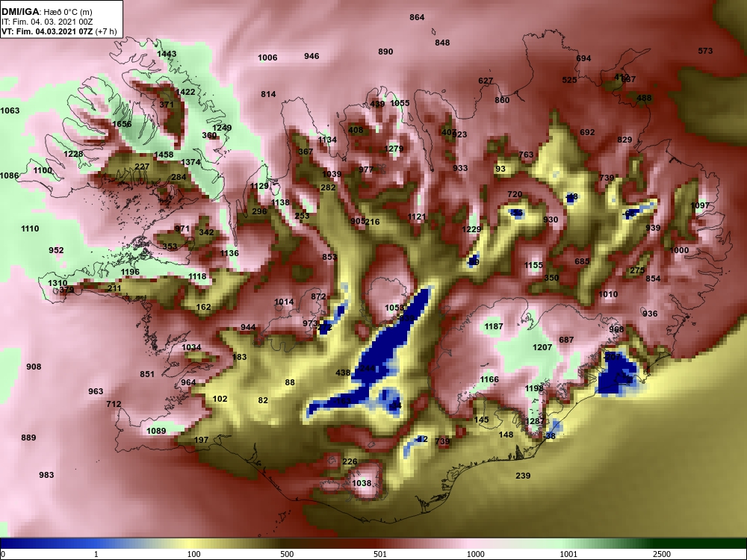Click the map value '1121'
The width and height of the screenshot is (747, 560).
pyautogui.click(x=416, y=217)
